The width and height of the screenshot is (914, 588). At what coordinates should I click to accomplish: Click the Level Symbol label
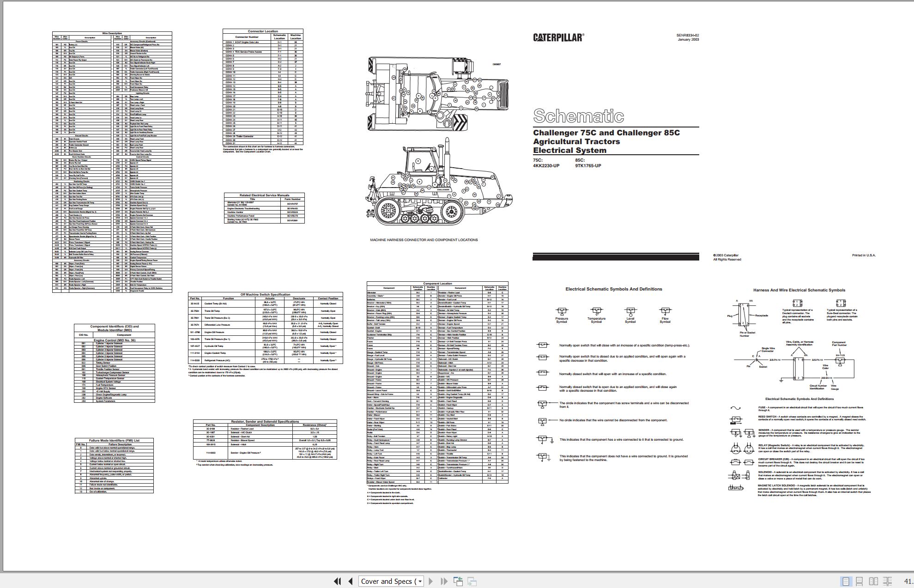point(630,320)
